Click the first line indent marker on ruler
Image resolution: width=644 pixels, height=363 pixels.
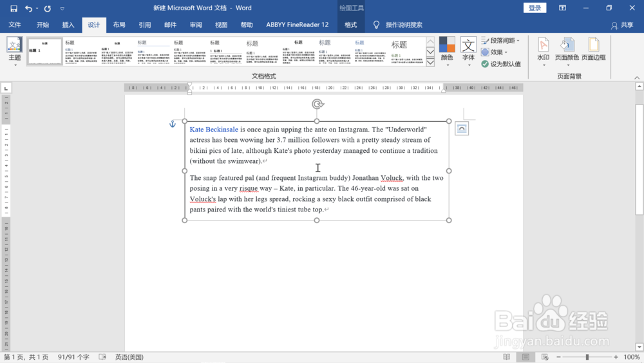[x=189, y=84]
